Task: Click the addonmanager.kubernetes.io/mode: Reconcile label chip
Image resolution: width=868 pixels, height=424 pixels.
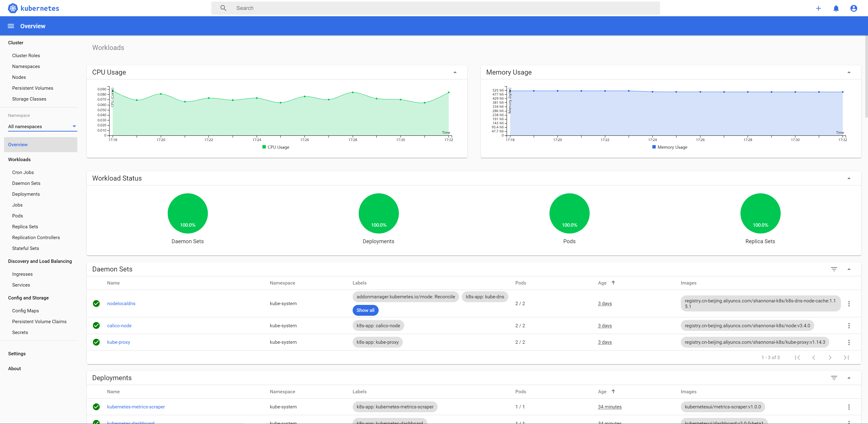Action: [x=406, y=297]
